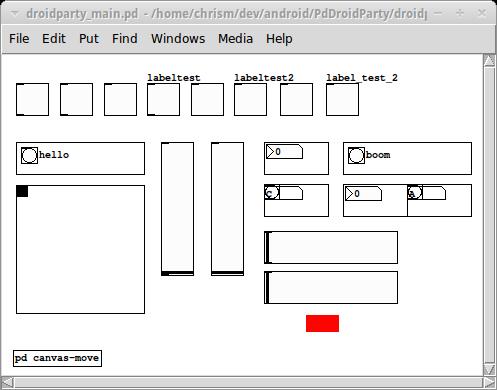The height and width of the screenshot is (390, 497).
Task: Toggle the box under the labeltest label
Action: click(163, 100)
